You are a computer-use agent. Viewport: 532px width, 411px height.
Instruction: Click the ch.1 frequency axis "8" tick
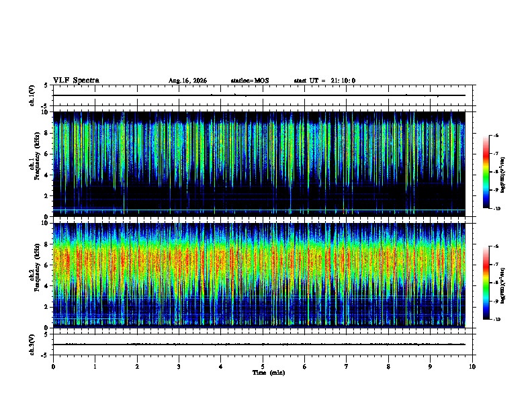click(x=47, y=133)
